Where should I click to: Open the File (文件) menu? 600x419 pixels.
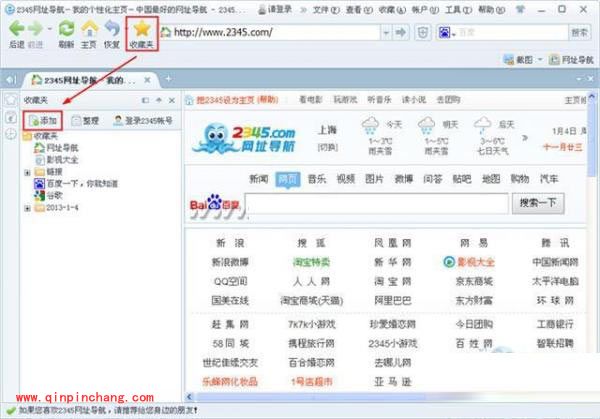326,10
